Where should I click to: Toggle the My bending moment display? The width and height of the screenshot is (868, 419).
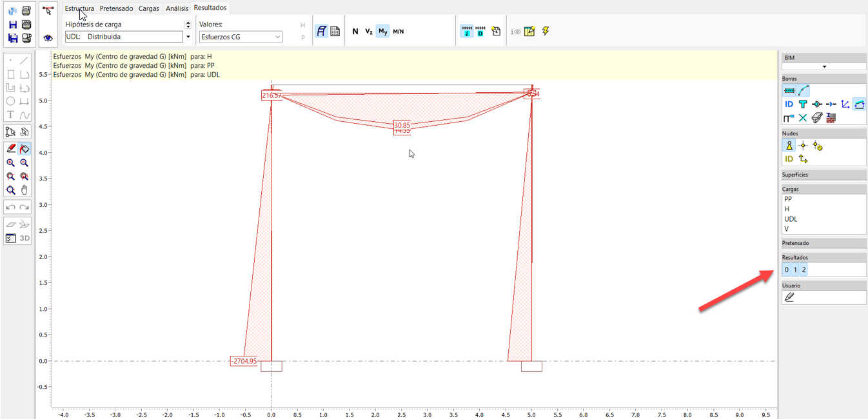pyautogui.click(x=384, y=30)
